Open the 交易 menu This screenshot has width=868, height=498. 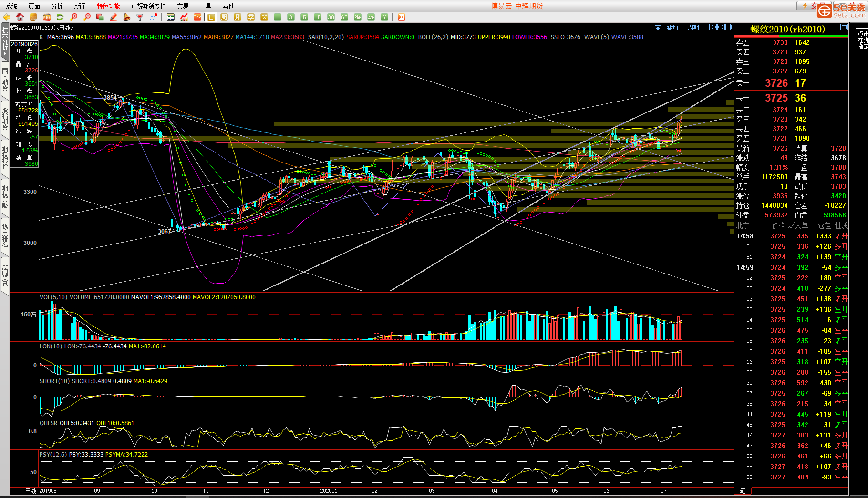point(183,6)
